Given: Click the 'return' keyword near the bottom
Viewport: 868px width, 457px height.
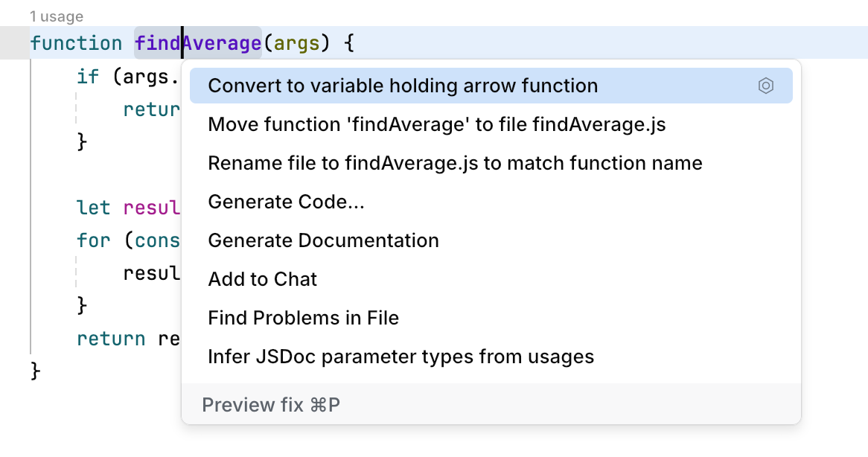Looking at the screenshot, I should click(110, 338).
